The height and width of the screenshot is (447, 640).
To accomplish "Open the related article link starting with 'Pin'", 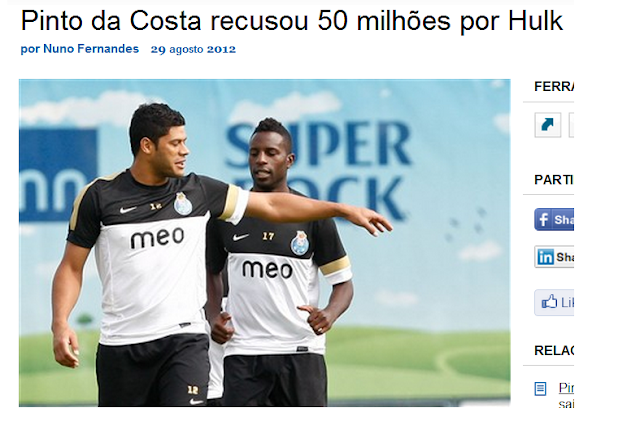I will click(566, 388).
